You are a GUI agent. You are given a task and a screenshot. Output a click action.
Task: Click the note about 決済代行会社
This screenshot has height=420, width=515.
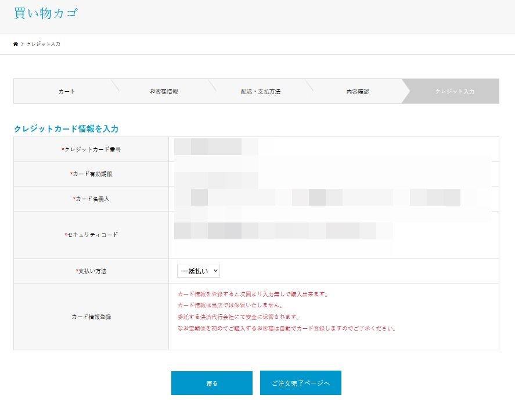pyautogui.click(x=239, y=317)
